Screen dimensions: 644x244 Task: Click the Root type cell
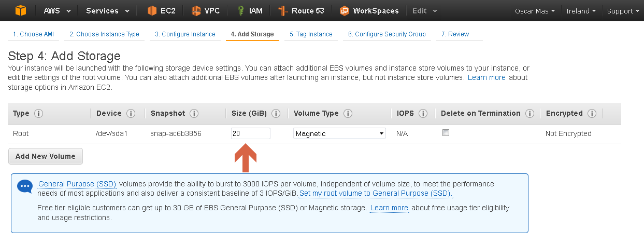click(x=21, y=133)
